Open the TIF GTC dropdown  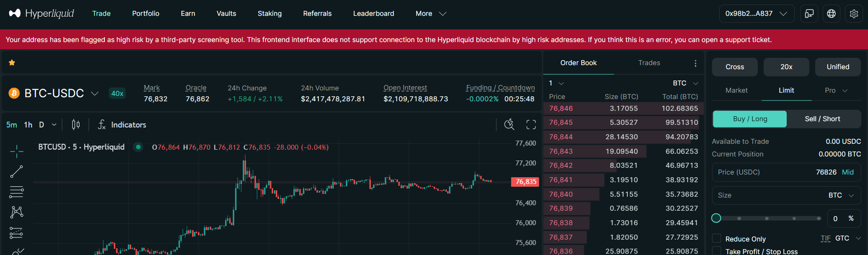point(848,238)
